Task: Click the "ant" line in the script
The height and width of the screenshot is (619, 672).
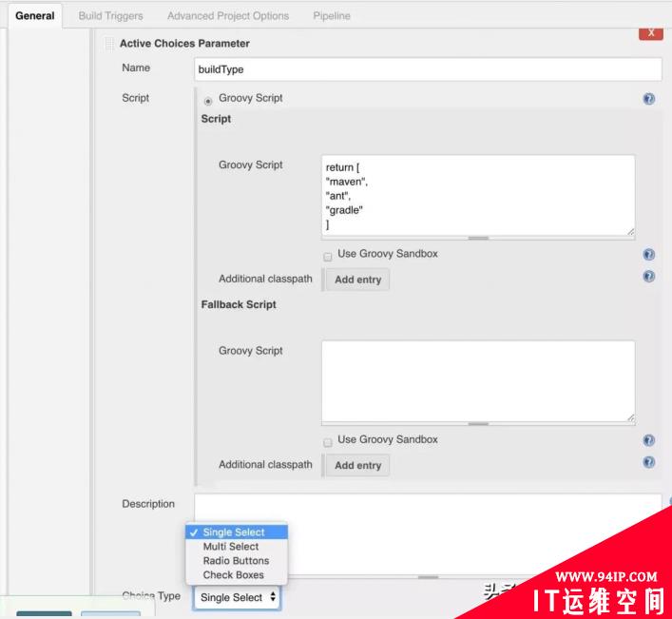Action: click(x=338, y=196)
